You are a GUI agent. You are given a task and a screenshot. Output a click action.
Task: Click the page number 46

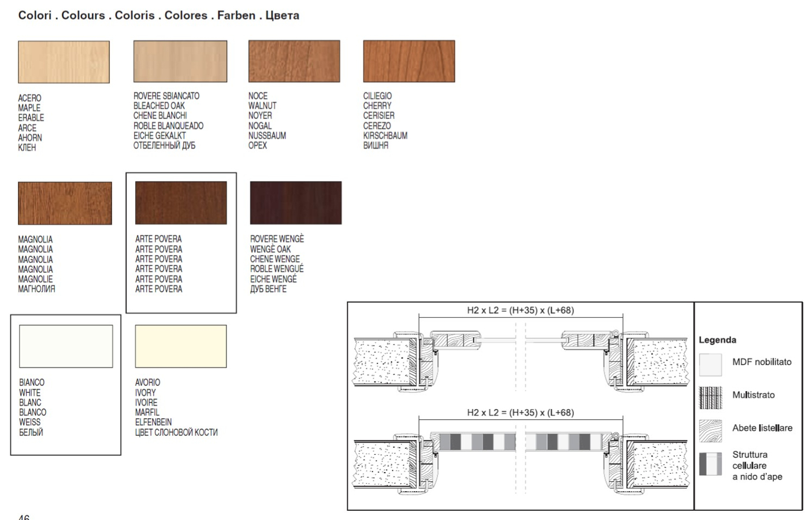(24, 517)
